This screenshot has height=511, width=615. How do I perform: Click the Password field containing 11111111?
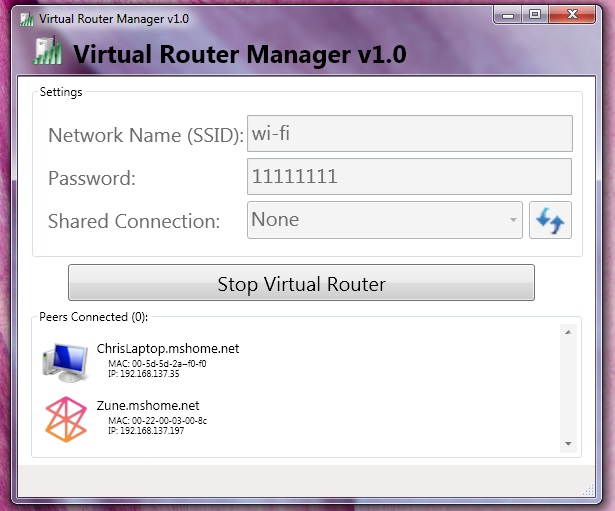409,176
